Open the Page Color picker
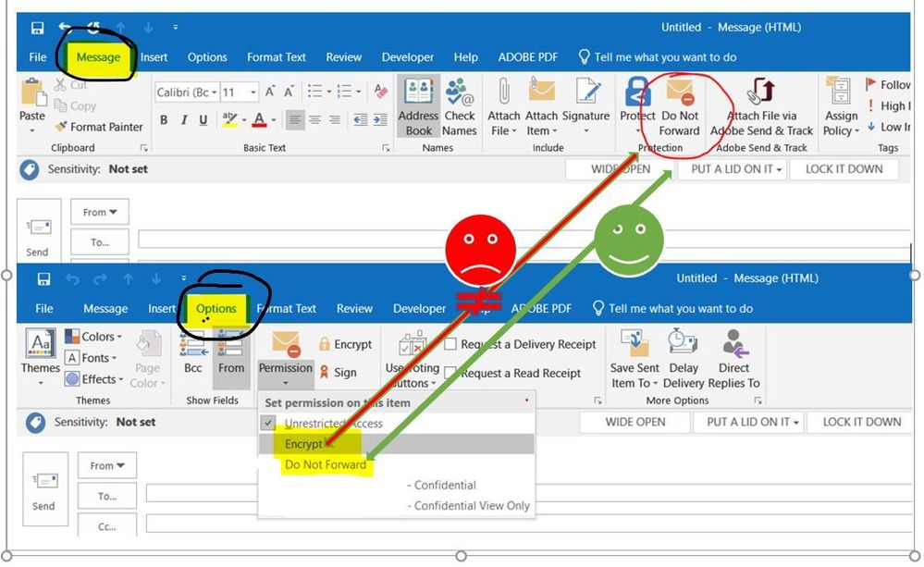The height and width of the screenshot is (567, 924). point(147,359)
